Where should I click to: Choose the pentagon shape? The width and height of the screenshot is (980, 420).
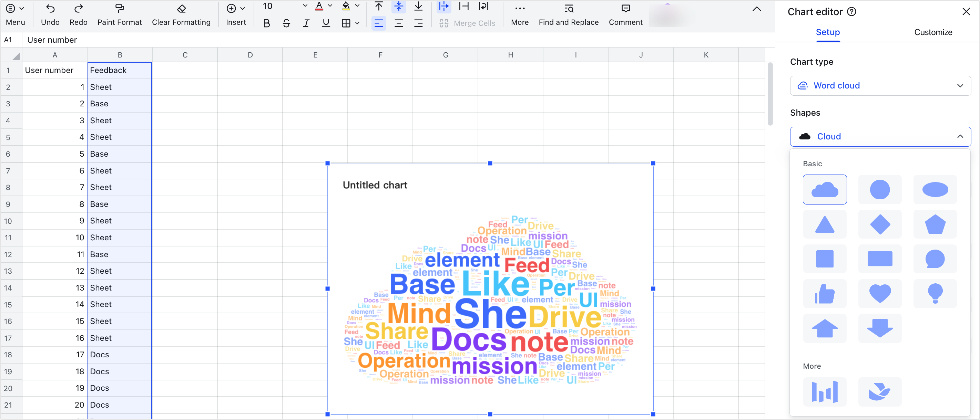[x=935, y=225]
